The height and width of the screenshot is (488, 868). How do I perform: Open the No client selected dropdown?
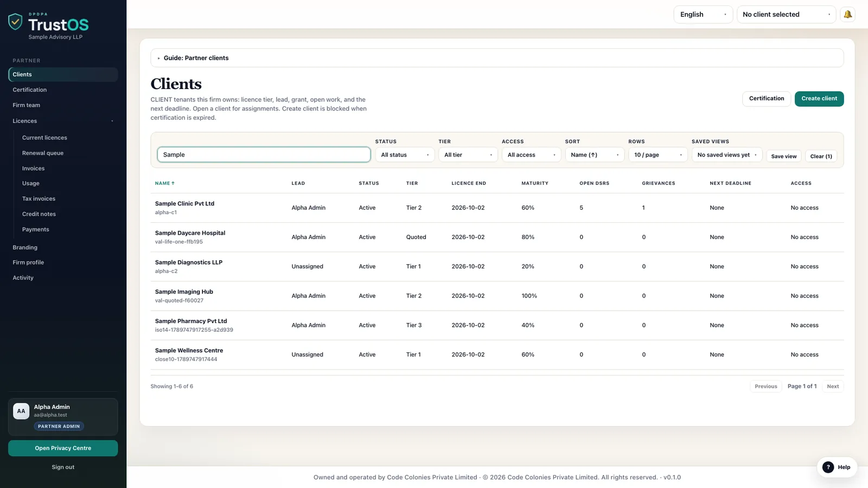coord(786,15)
